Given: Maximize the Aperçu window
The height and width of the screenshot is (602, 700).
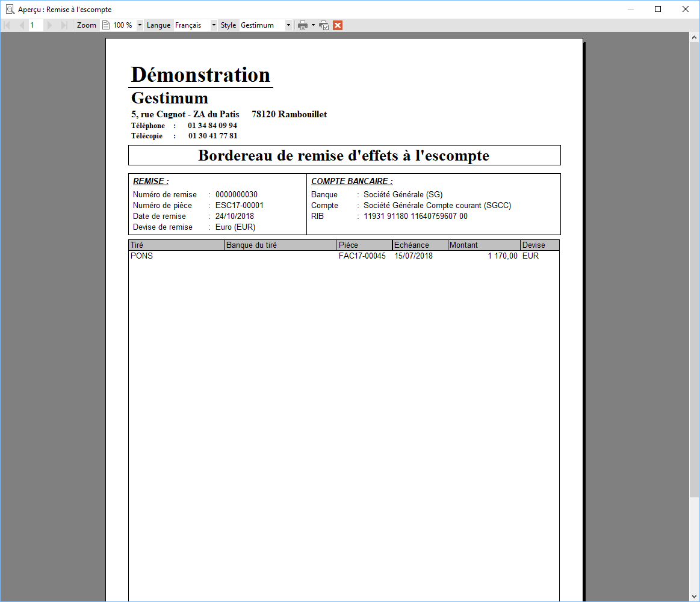Looking at the screenshot, I should click(658, 9).
